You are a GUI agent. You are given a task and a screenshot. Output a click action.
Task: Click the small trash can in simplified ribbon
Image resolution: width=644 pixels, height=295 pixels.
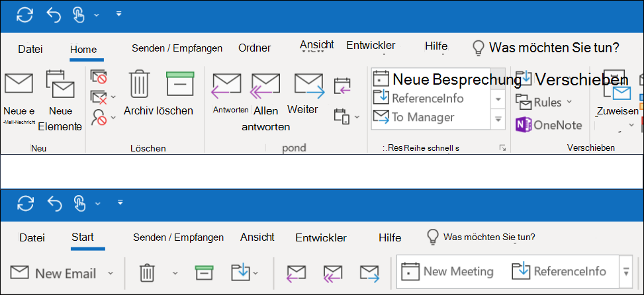click(x=146, y=273)
